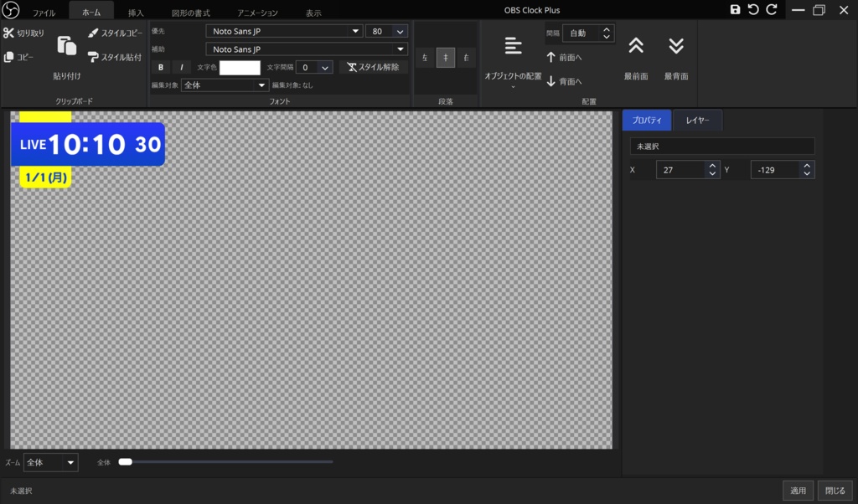Decrease the Y position value

[x=807, y=173]
